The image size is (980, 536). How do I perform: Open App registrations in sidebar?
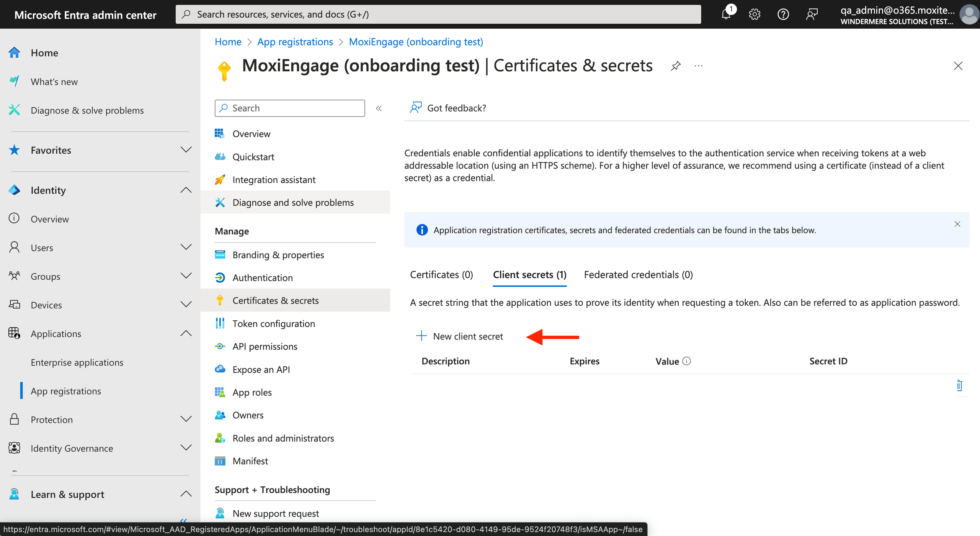coord(66,391)
